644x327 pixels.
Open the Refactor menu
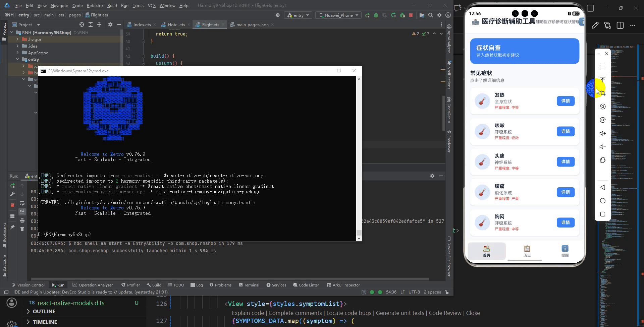coord(95,5)
